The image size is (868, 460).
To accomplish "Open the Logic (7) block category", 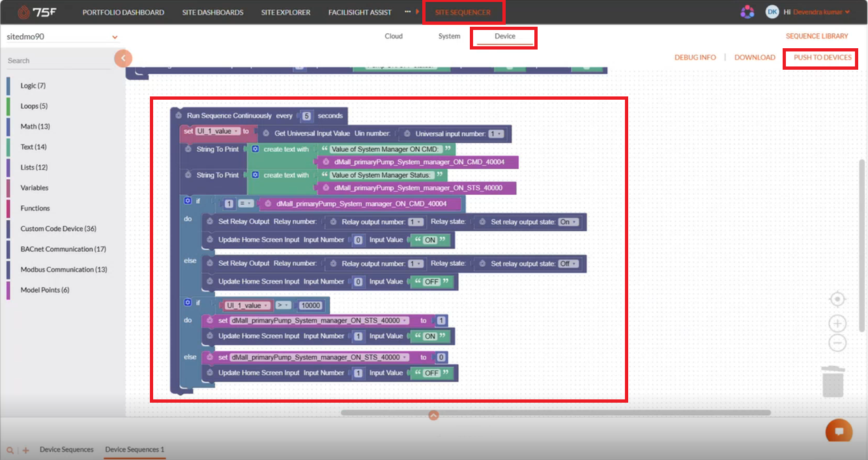I will tap(33, 86).
